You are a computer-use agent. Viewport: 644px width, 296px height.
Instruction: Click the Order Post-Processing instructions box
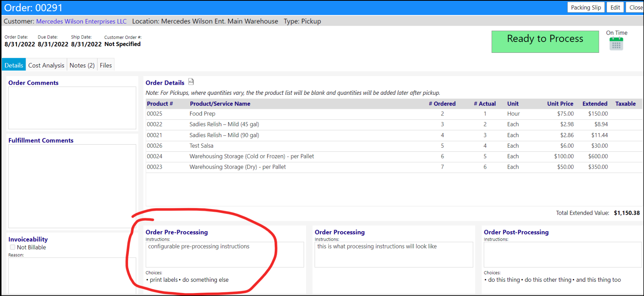pyautogui.click(x=563, y=254)
